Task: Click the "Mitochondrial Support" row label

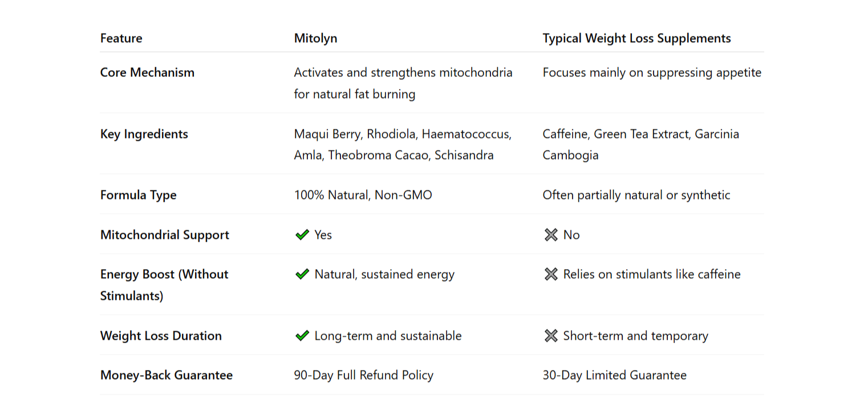Action: [x=164, y=235]
